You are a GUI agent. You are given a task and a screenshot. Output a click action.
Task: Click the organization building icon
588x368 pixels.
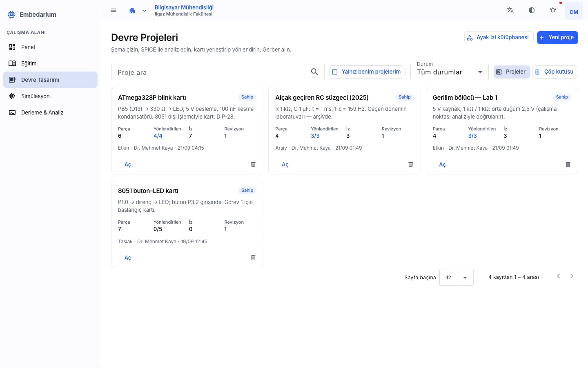pyautogui.click(x=132, y=11)
